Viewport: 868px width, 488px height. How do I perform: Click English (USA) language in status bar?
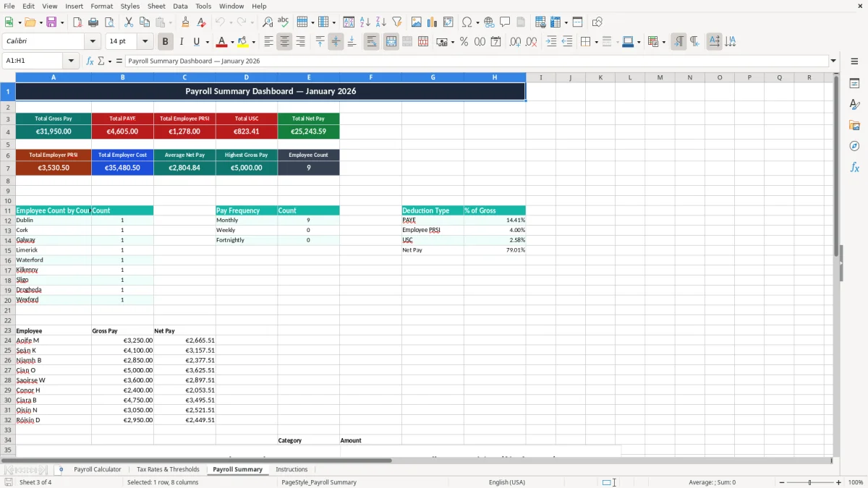507,482
